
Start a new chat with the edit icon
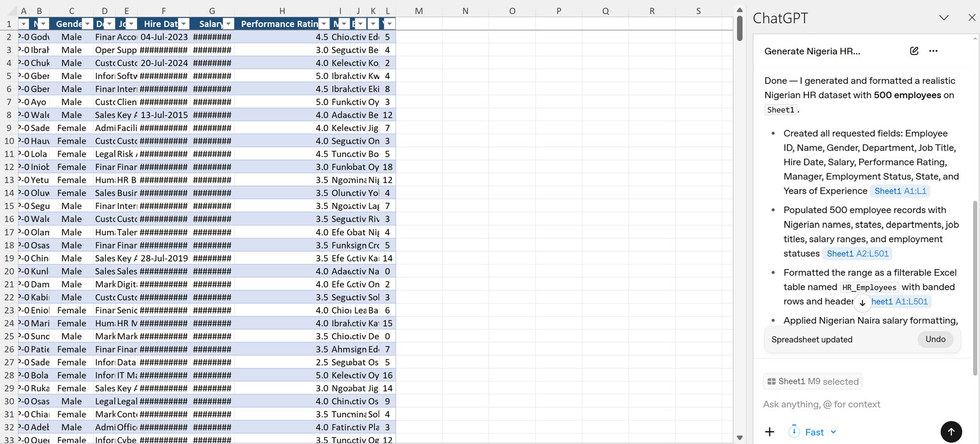[x=914, y=51]
